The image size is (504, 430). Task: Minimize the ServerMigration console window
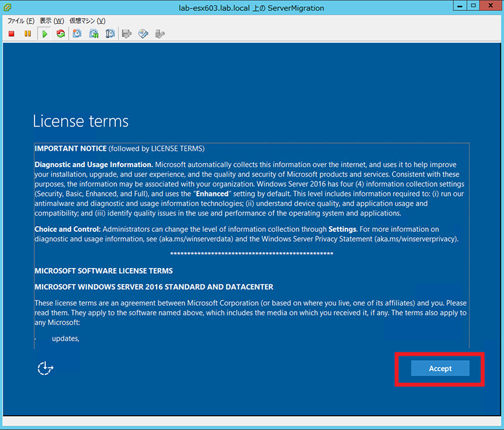[460, 6]
